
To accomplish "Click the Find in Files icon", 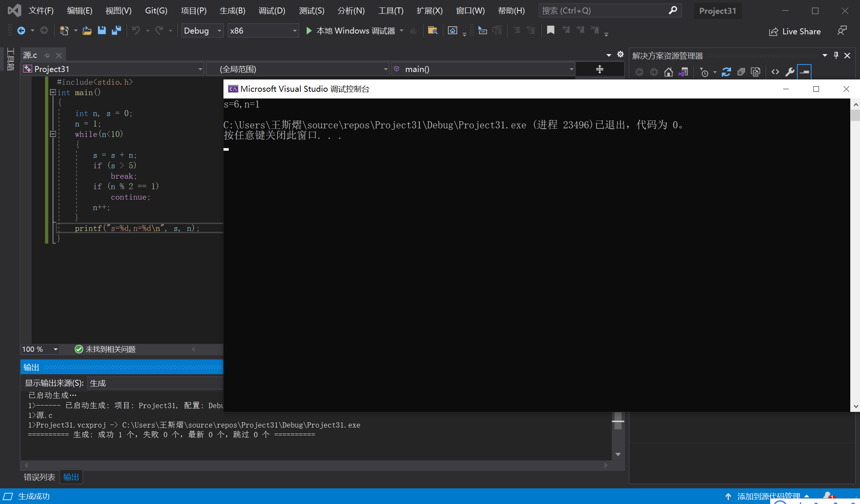I will pos(432,31).
